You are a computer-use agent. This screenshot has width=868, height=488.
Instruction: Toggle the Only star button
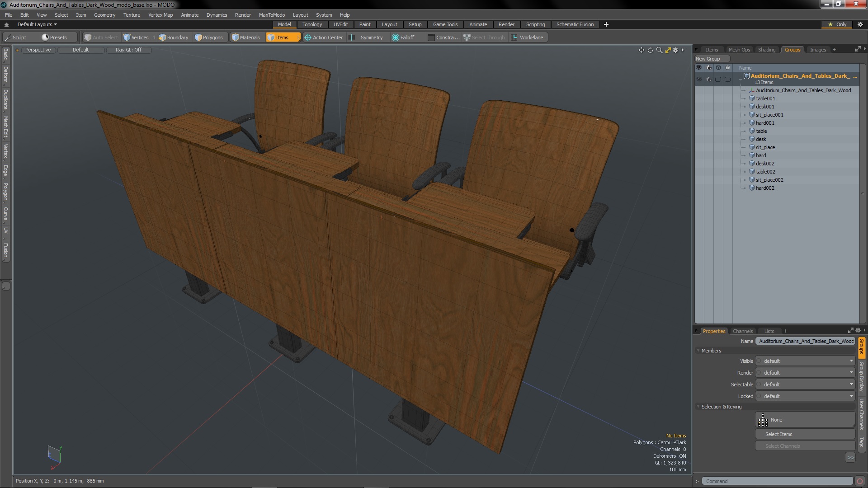click(x=837, y=24)
